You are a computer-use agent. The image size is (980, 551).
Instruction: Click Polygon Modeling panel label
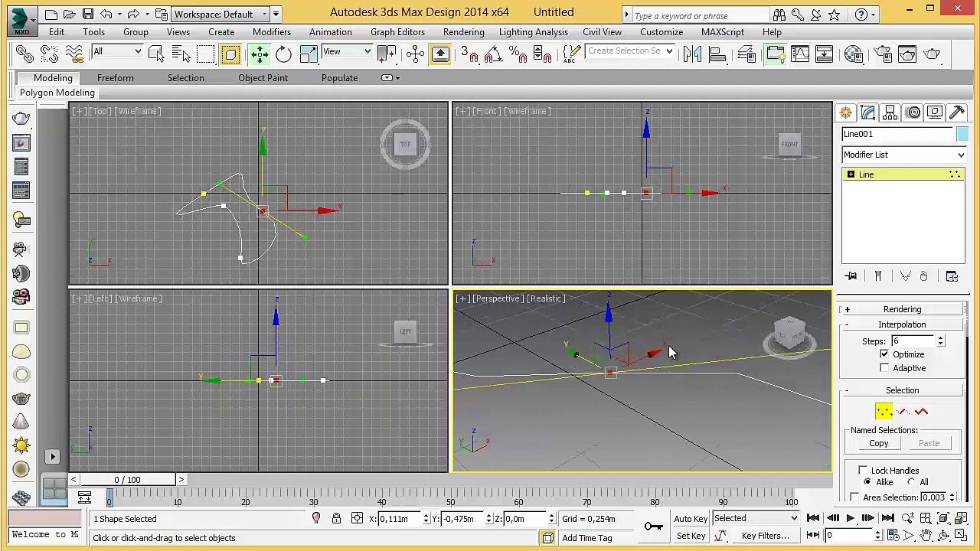coord(57,93)
